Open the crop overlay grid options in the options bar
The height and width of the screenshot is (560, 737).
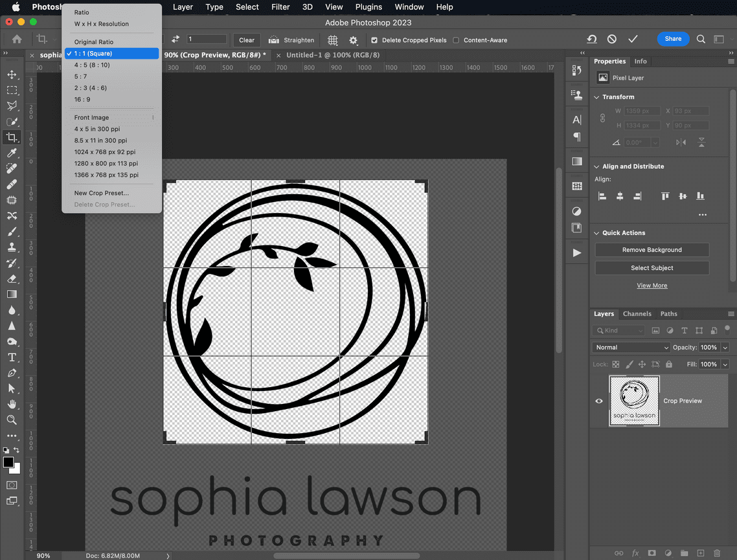[332, 39]
